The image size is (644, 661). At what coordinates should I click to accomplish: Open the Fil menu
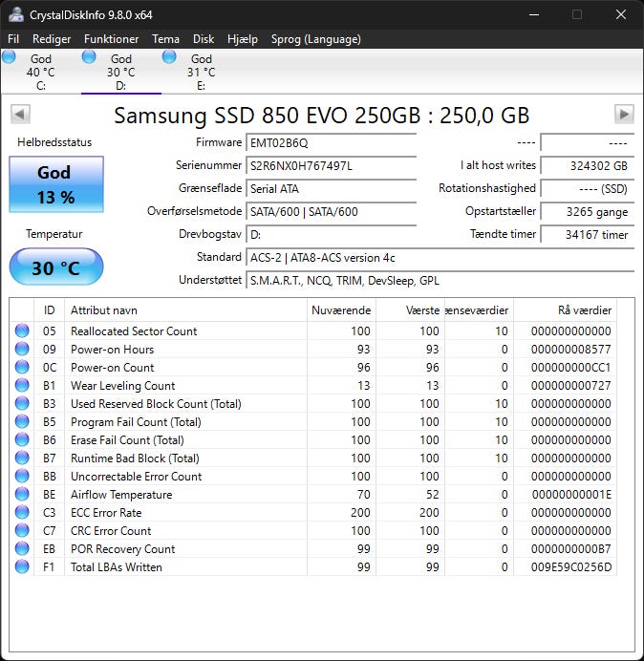tap(13, 39)
